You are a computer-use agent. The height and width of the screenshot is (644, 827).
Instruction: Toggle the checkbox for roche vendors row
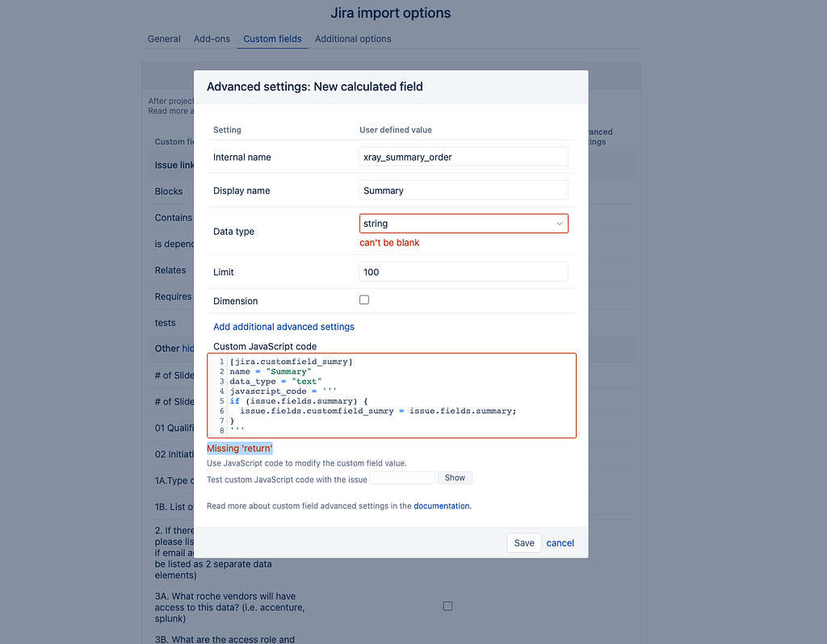(447, 606)
